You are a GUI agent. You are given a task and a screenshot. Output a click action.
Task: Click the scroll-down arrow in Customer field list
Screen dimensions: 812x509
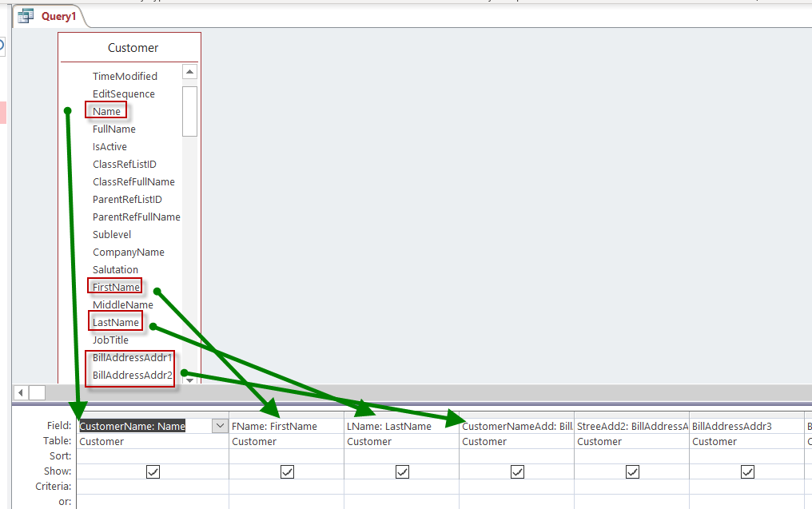pos(189,380)
